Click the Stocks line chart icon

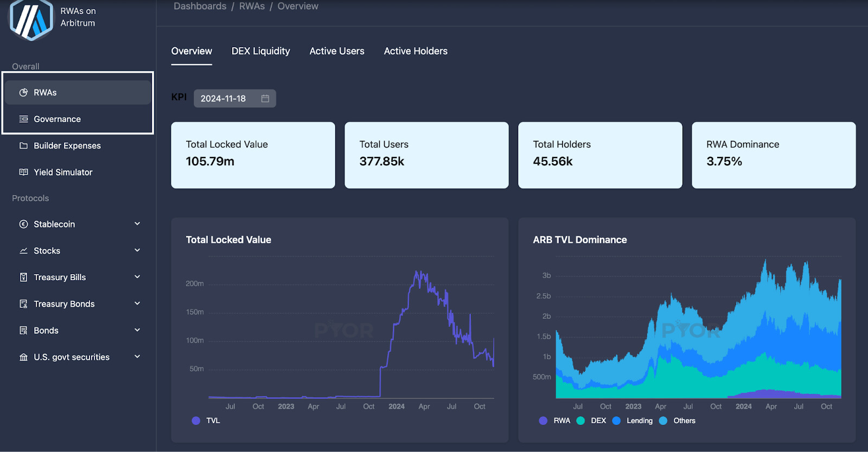coord(23,251)
